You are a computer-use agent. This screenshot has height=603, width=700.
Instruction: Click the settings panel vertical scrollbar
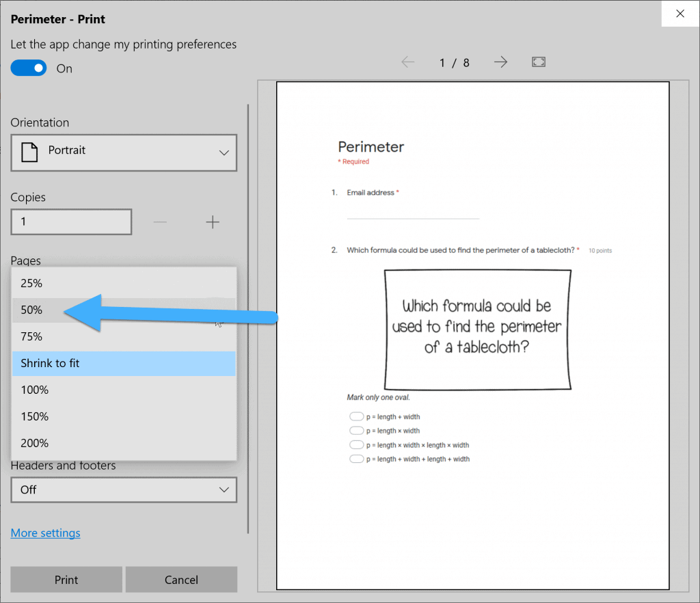[247, 319]
